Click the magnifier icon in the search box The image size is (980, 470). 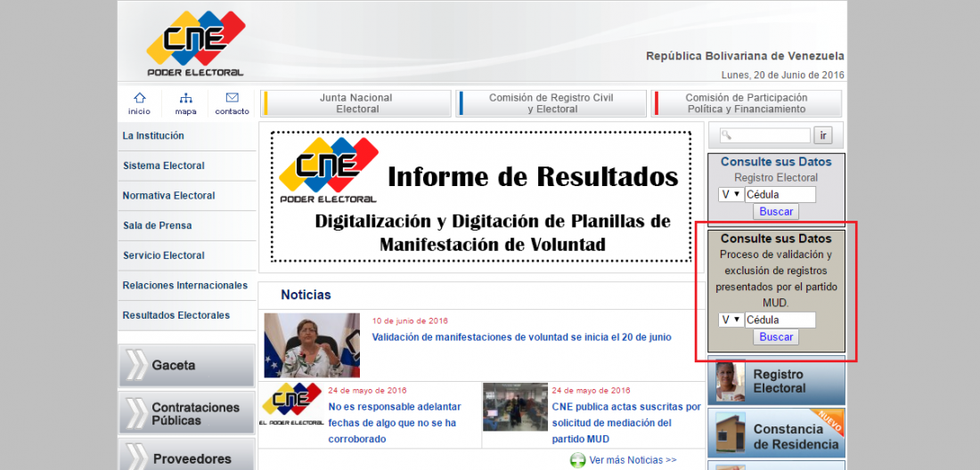tap(727, 135)
